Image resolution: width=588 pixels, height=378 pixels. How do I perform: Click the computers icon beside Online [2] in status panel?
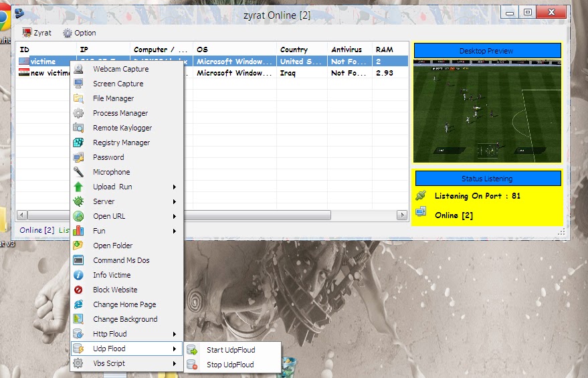click(x=421, y=211)
